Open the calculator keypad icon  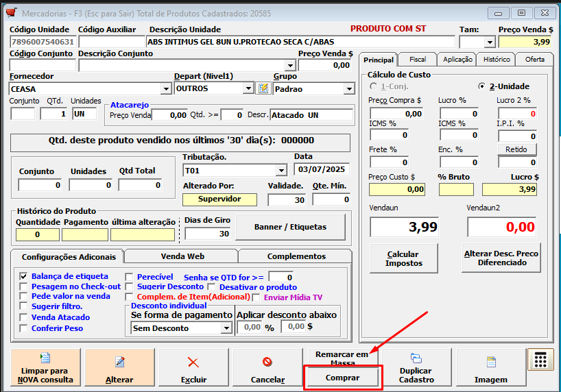540,360
